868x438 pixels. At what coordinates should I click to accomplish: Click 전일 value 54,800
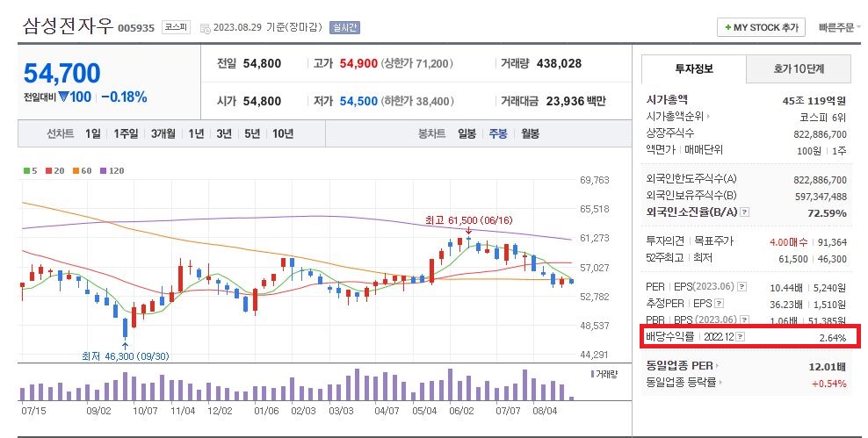(262, 63)
